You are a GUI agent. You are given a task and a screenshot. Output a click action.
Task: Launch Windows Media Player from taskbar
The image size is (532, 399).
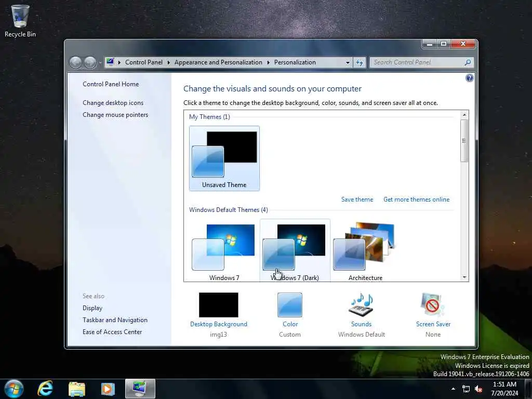(108, 389)
